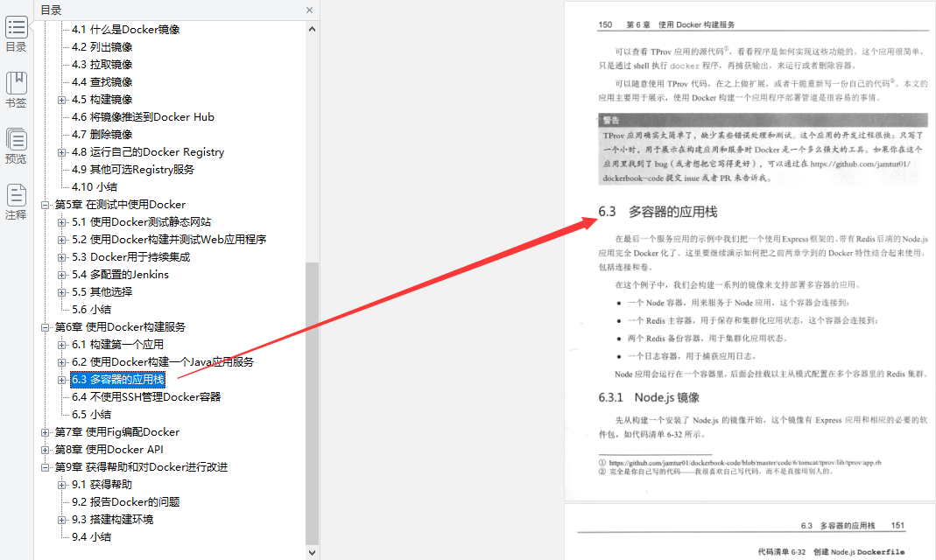Screen dimensions: 936x560
Task: Expand the 9.1 获得帮助 tree node
Action: pyautogui.click(x=62, y=484)
